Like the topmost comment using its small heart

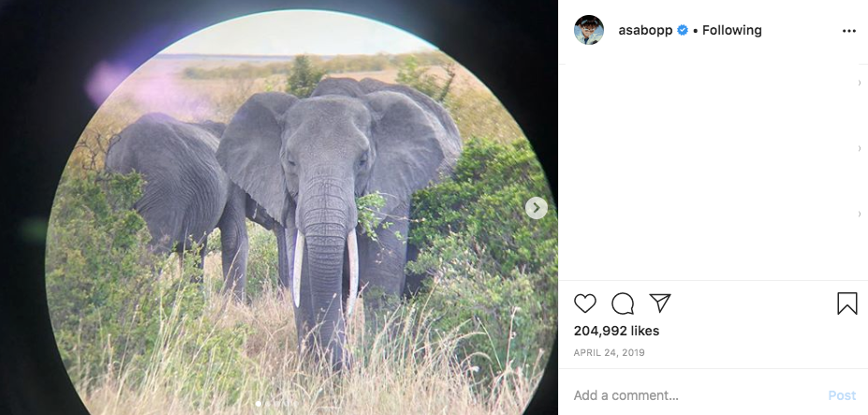[860, 82]
